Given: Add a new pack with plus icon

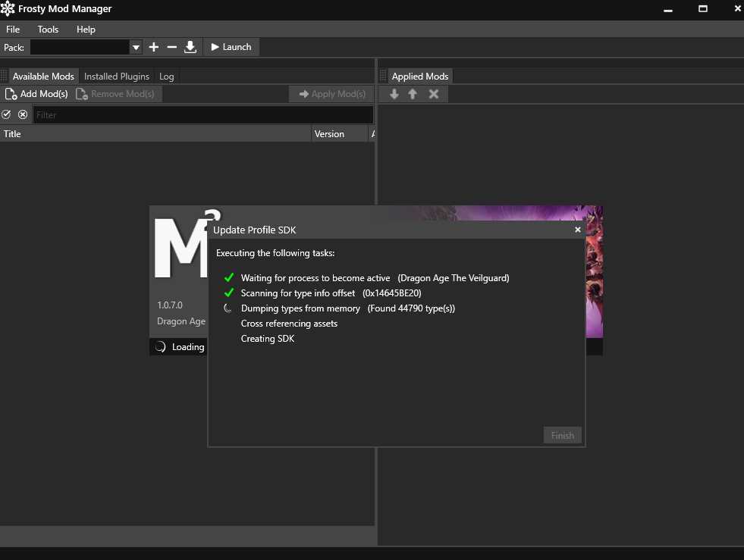Looking at the screenshot, I should click(154, 47).
